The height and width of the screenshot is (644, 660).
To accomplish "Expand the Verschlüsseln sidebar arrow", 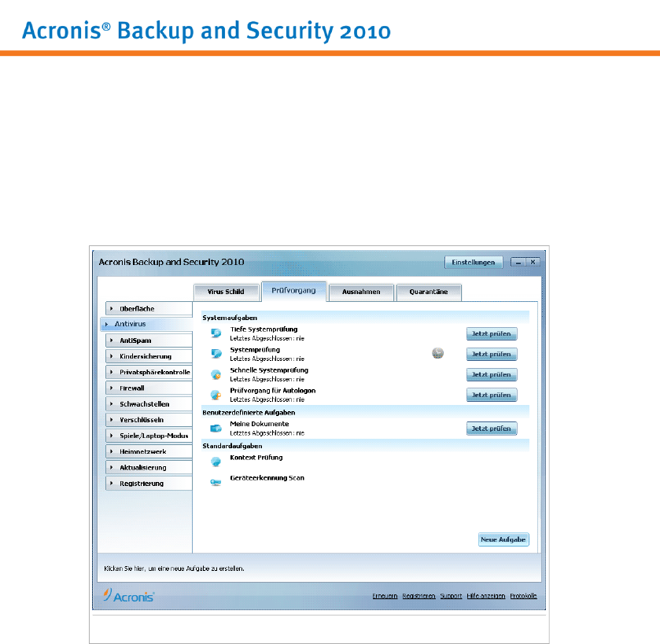I will pos(112,419).
